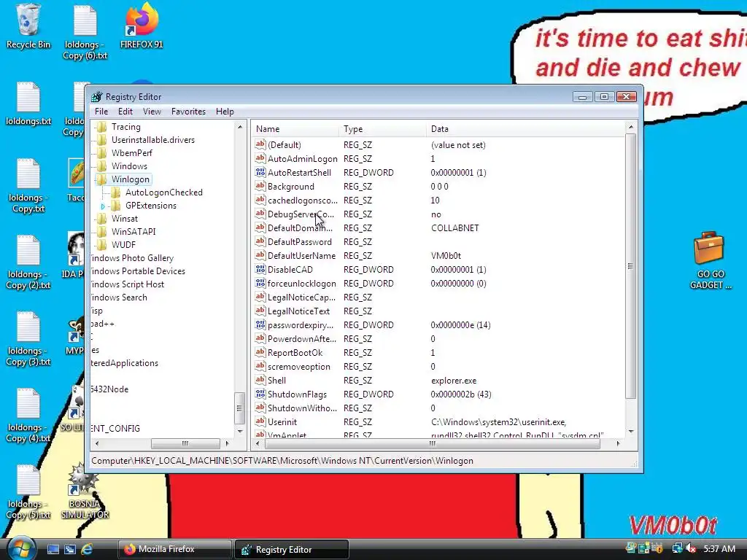747x560 pixels.
Task: Select loldongs - Copy (2).txt desktop file
Action: [28, 262]
